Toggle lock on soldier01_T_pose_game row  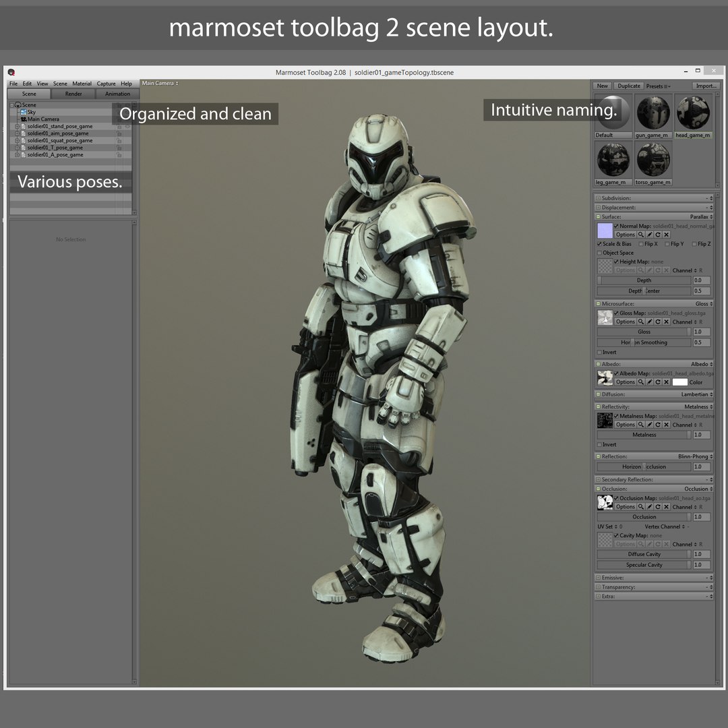119,148
